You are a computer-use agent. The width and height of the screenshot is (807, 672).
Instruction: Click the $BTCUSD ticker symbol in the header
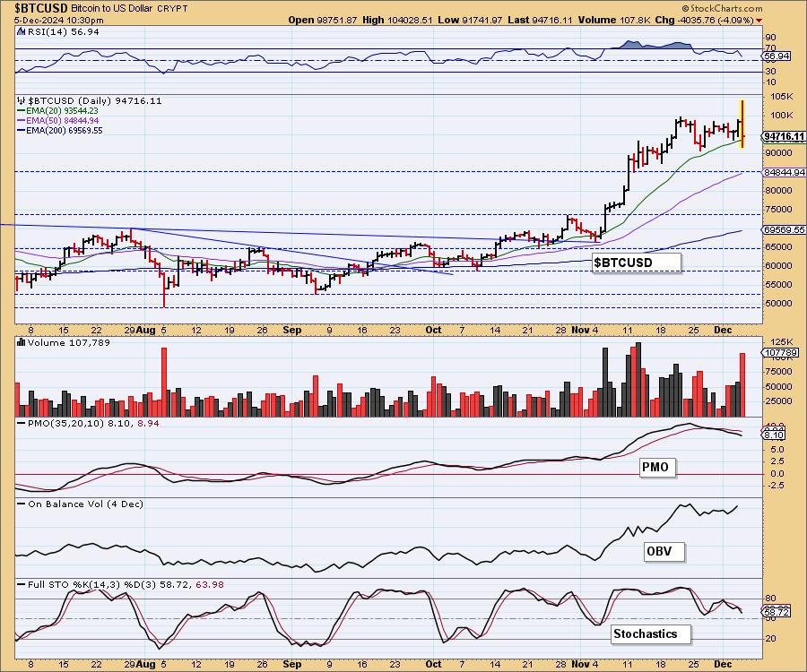pyautogui.click(x=41, y=8)
